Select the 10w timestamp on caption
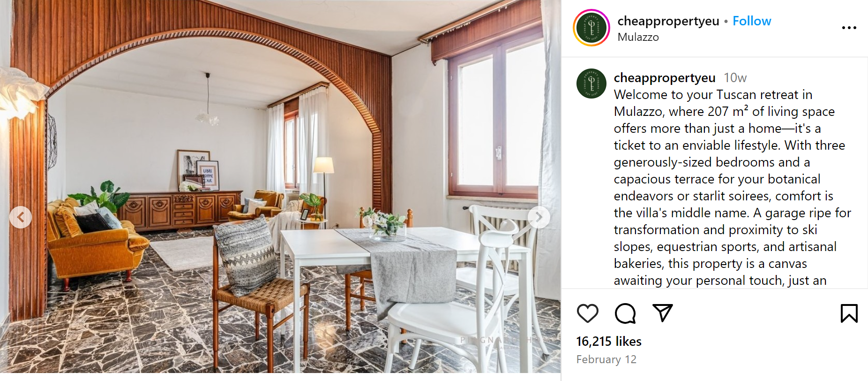The width and height of the screenshot is (868, 381). (735, 78)
